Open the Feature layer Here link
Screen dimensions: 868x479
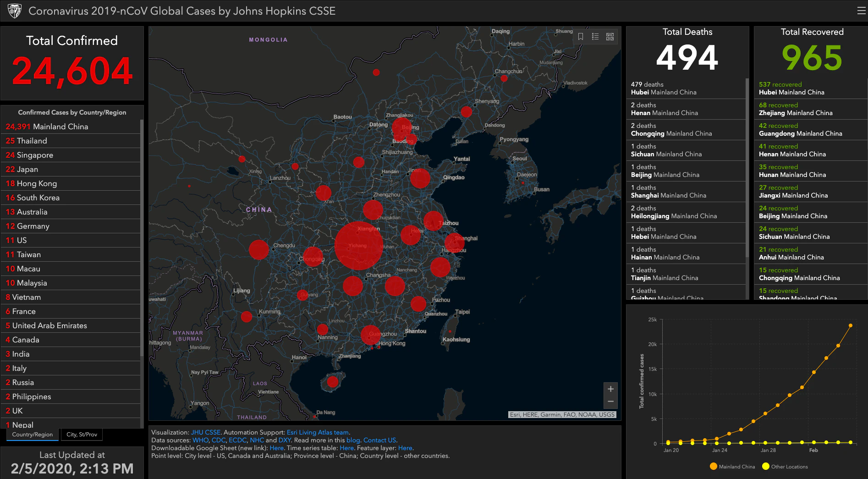pos(405,448)
